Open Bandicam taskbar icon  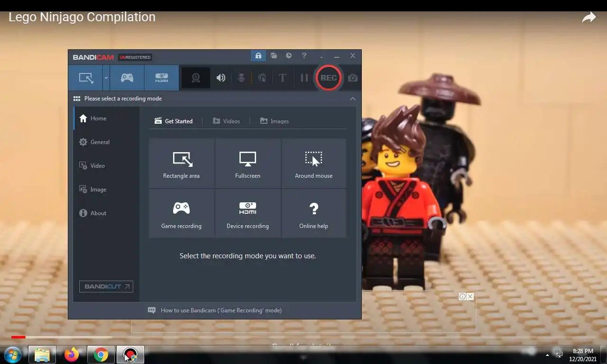coord(130,355)
